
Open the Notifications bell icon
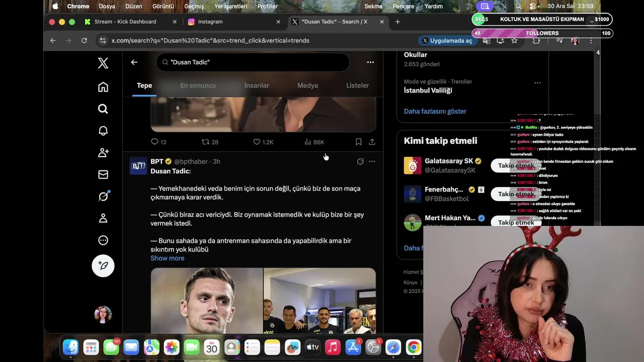[x=103, y=131]
